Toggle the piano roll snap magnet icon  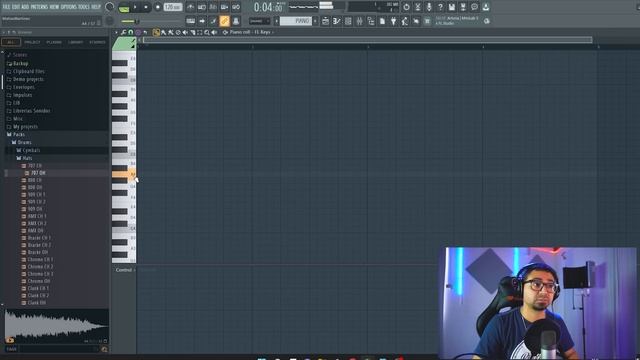(131, 32)
